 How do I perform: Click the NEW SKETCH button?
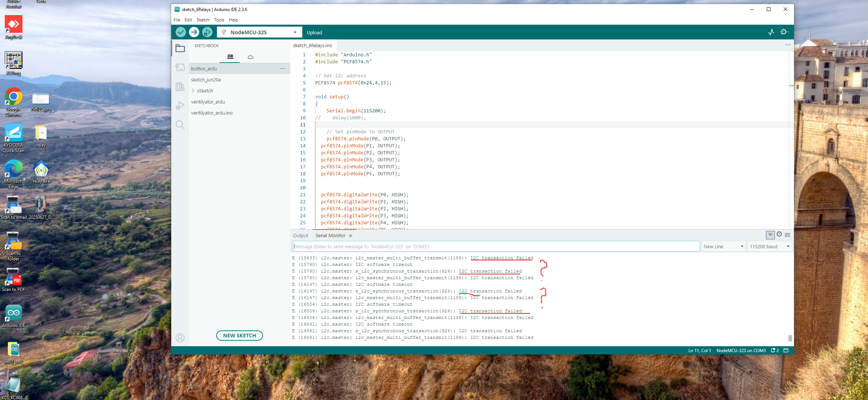click(x=239, y=336)
